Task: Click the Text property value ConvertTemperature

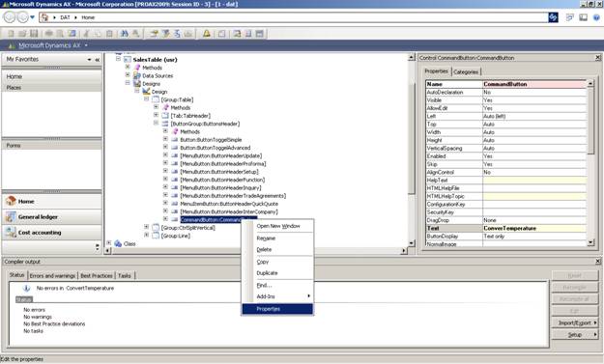Action: 534,228
